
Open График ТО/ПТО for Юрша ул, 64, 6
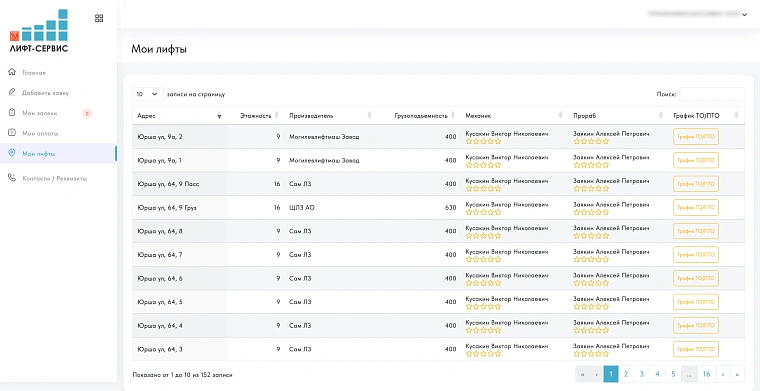point(696,278)
